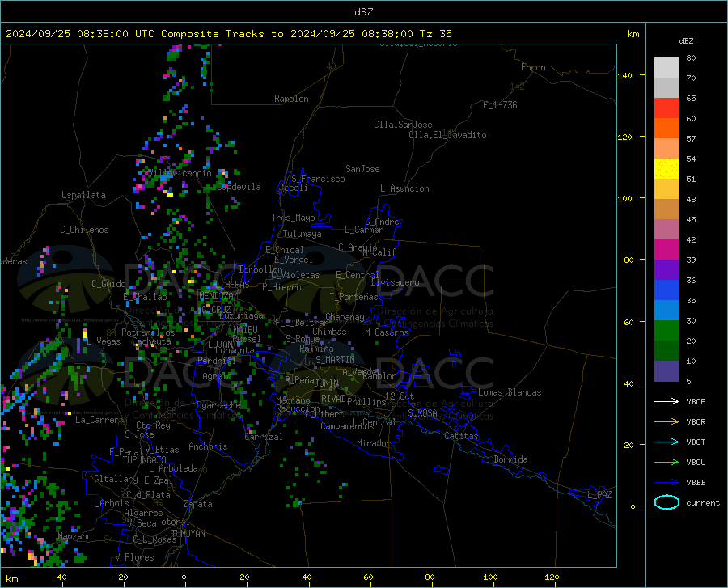The width and height of the screenshot is (728, 588).
Task: Click the 'Uspallata' map label
Action: [x=83, y=196]
